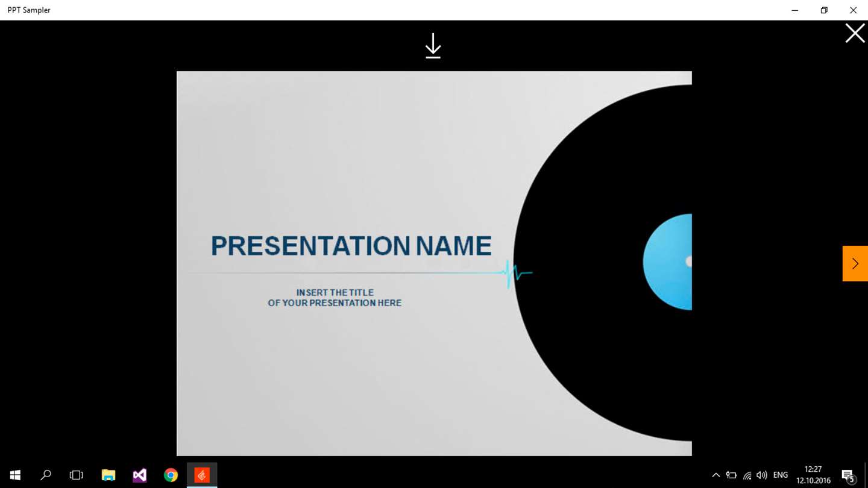Image resolution: width=868 pixels, height=488 pixels.
Task: Switch to Visual Studio in the taskbar
Action: pyautogui.click(x=140, y=475)
